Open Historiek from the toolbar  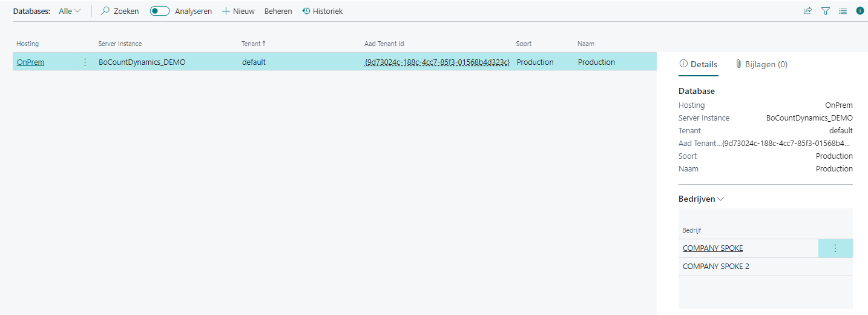[x=323, y=11]
